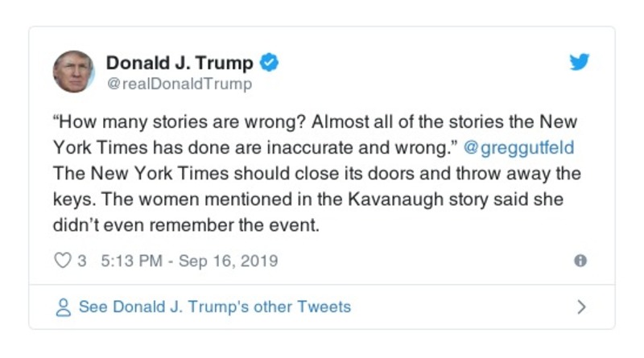Click the Twitter bird logo
The height and width of the screenshot is (358, 644).
pos(580,62)
